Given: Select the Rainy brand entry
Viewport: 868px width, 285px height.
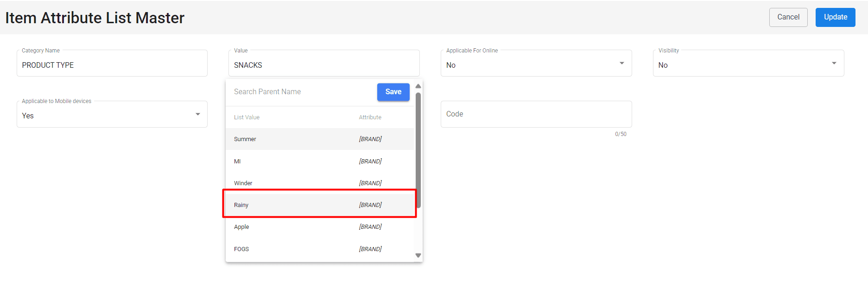Looking at the screenshot, I should [x=319, y=205].
